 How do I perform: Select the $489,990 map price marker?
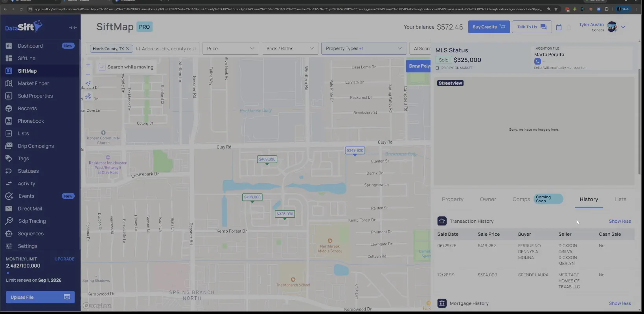[x=267, y=159]
